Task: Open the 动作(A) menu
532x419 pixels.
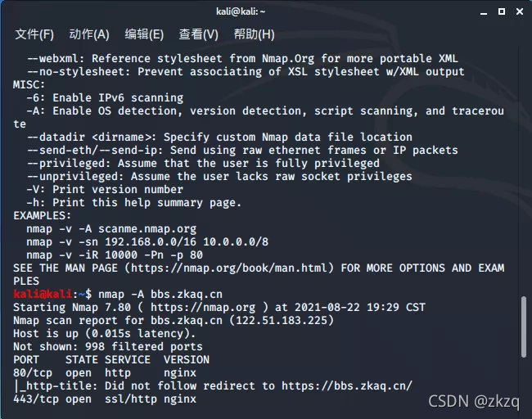Action: coord(89,34)
